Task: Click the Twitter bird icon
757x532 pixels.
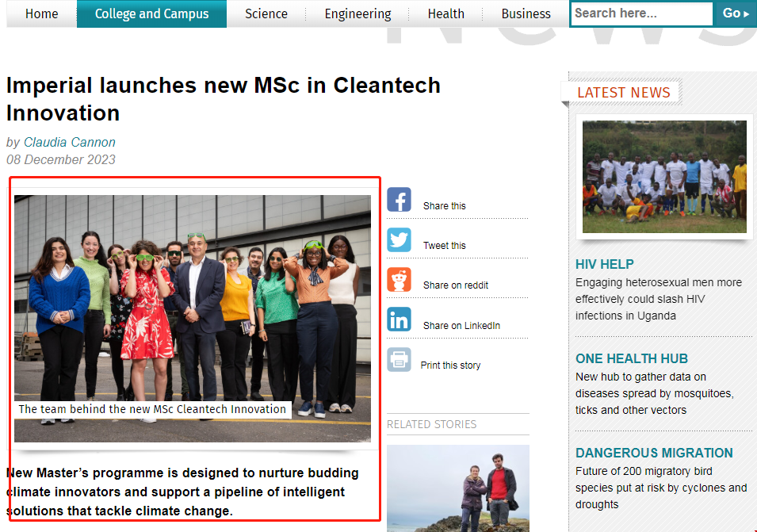Action: 399,239
